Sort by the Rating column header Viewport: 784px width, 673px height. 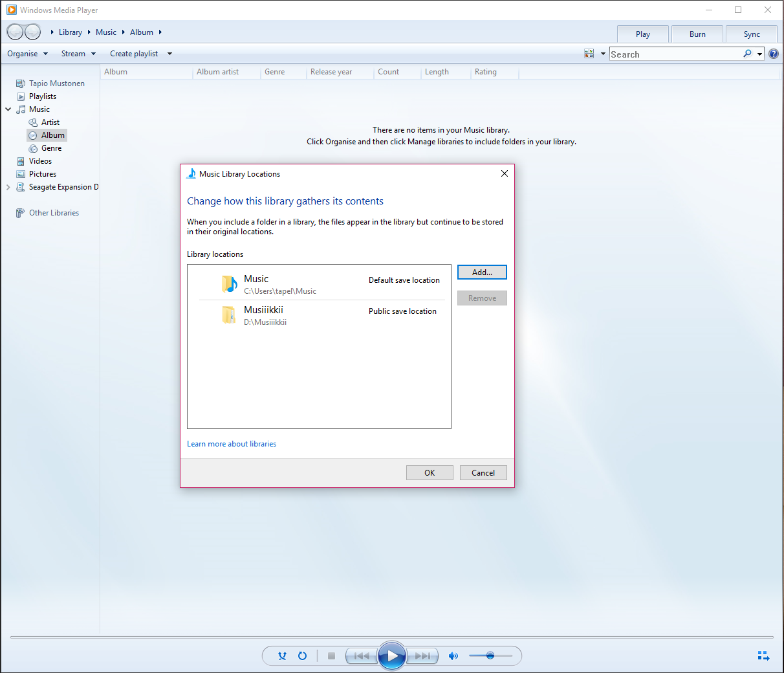pos(495,72)
